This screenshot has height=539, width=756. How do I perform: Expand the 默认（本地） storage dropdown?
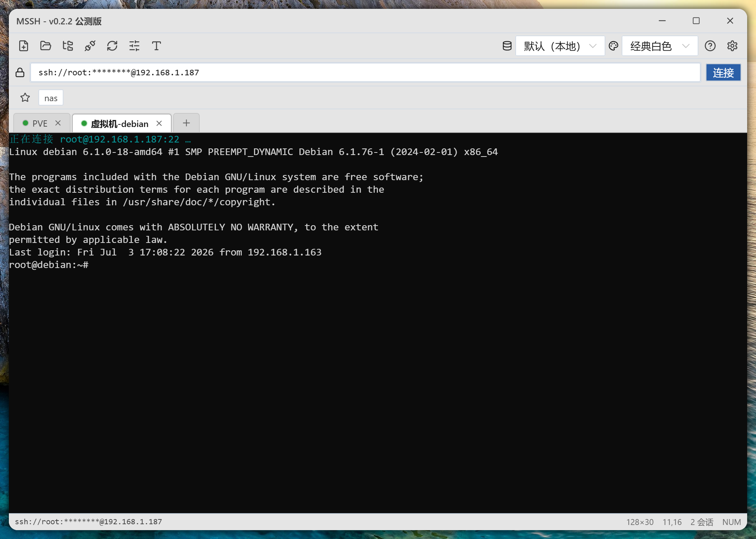tap(560, 46)
